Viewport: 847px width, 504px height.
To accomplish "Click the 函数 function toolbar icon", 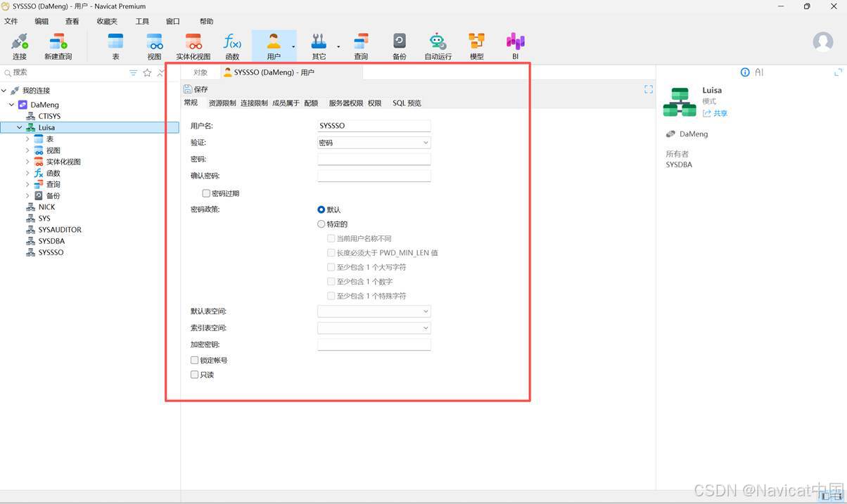I will point(232,46).
